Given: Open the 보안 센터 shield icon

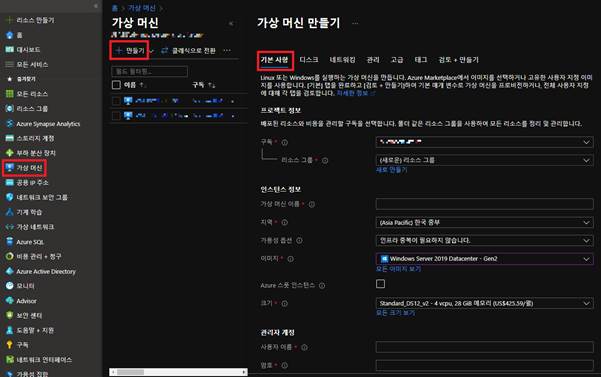Looking at the screenshot, I should [10, 315].
